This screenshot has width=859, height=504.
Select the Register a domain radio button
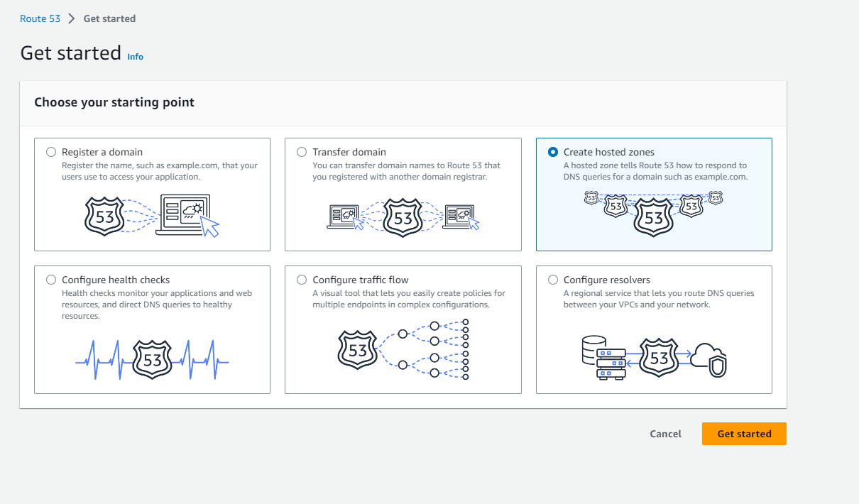pyautogui.click(x=51, y=152)
